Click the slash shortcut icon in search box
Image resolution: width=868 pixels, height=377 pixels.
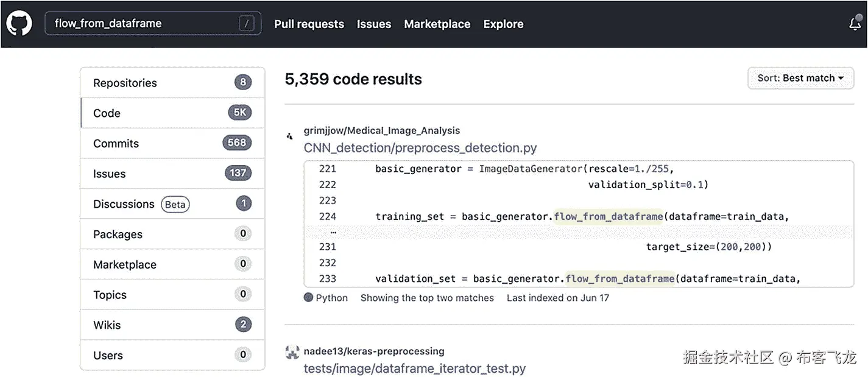[246, 24]
